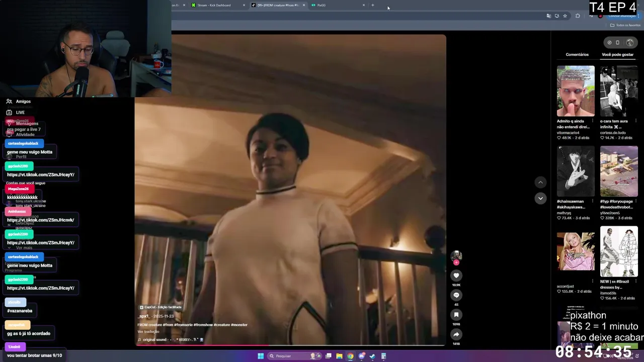Open File Explorer from the taskbar
Viewport: 644px width, 362px height.
[339, 356]
